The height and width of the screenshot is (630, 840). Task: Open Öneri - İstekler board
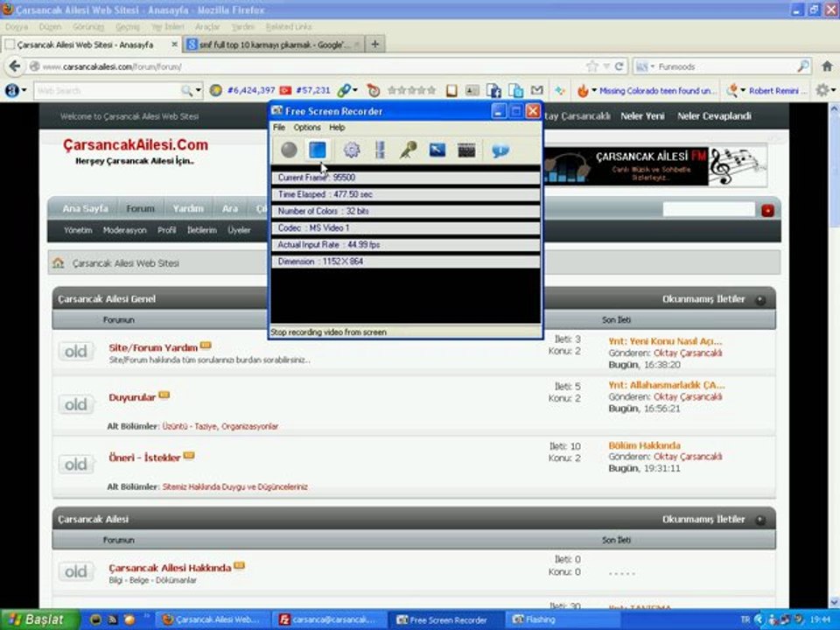144,458
